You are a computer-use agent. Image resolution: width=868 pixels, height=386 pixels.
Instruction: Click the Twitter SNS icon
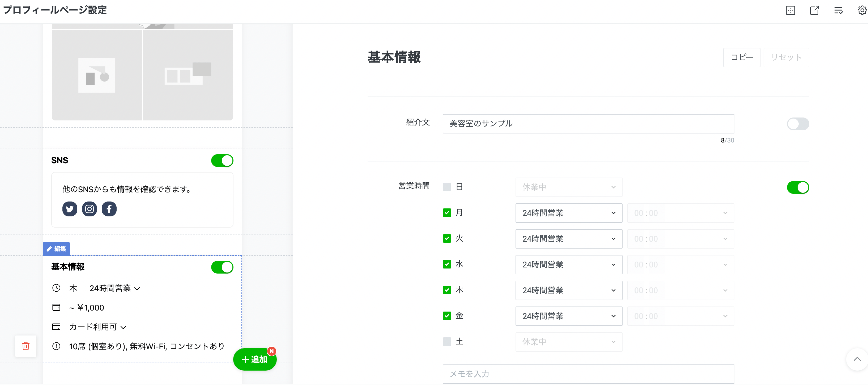pyautogui.click(x=70, y=209)
